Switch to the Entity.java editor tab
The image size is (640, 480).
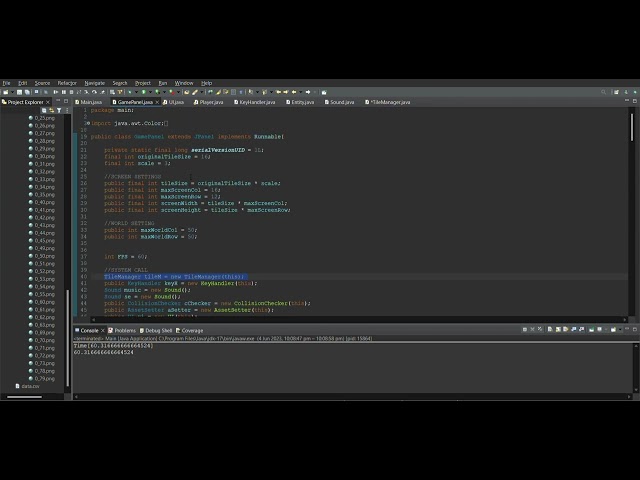coord(300,102)
